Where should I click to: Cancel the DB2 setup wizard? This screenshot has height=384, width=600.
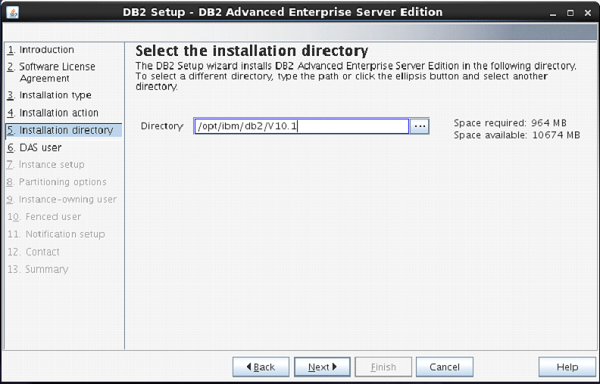pyautogui.click(x=445, y=367)
